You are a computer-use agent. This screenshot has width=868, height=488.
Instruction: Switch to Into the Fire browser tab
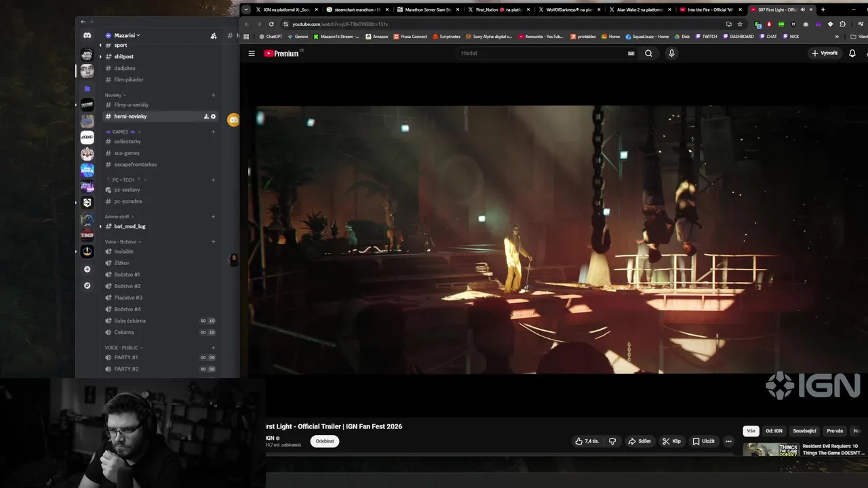coord(710,9)
